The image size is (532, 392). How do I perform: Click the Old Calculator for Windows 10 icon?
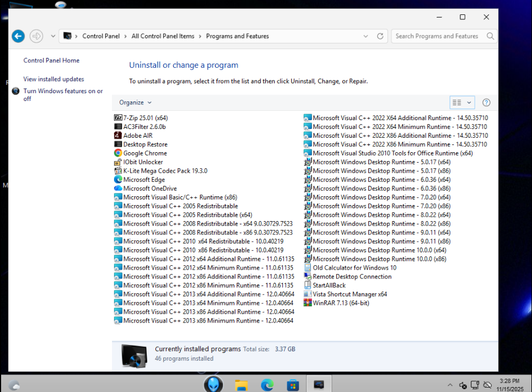(x=308, y=268)
